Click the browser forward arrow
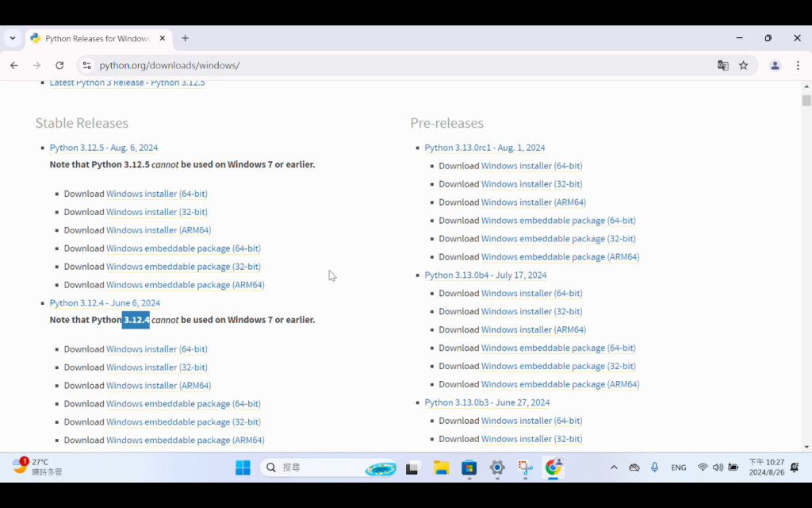Screen dimensions: 812x508 tap(36, 65)
